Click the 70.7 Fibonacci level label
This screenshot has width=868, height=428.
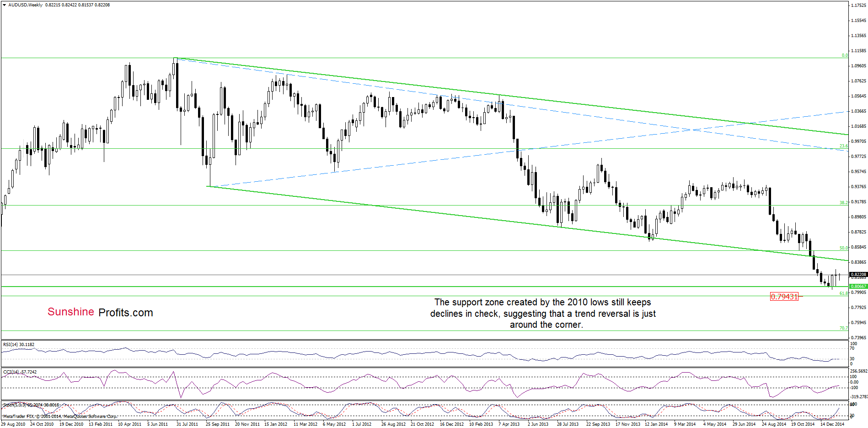click(843, 328)
